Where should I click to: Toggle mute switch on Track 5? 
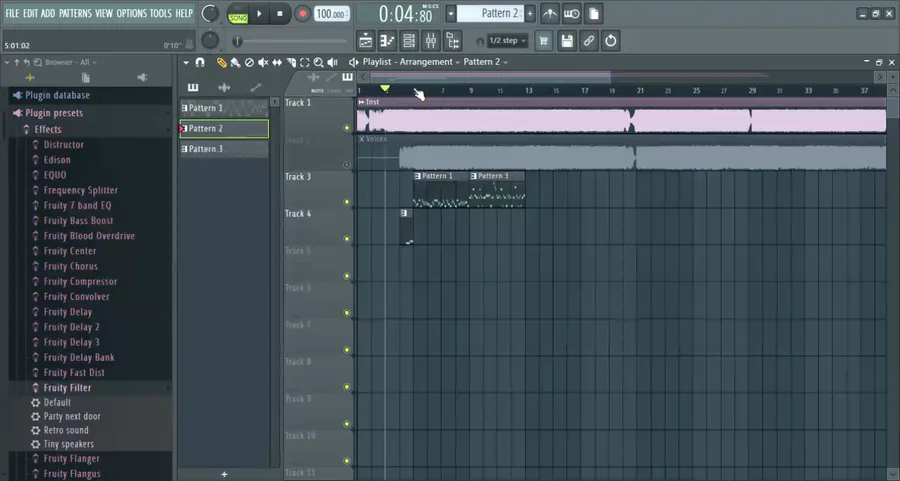pos(347,276)
